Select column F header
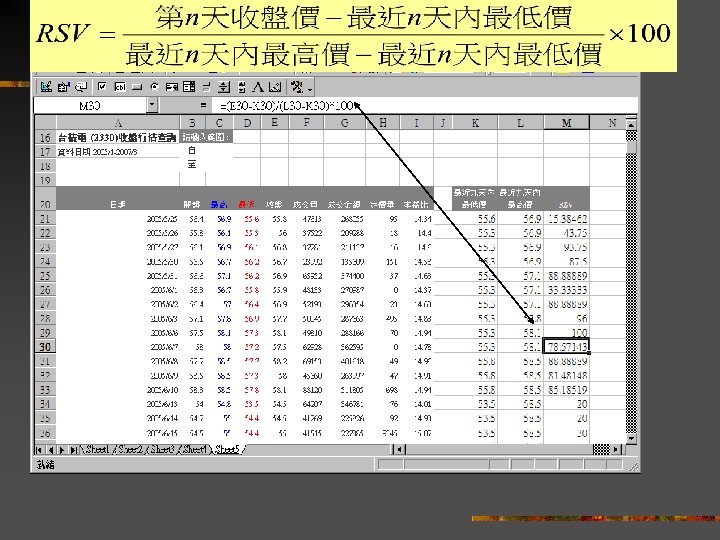The width and height of the screenshot is (720, 540). tap(306, 123)
